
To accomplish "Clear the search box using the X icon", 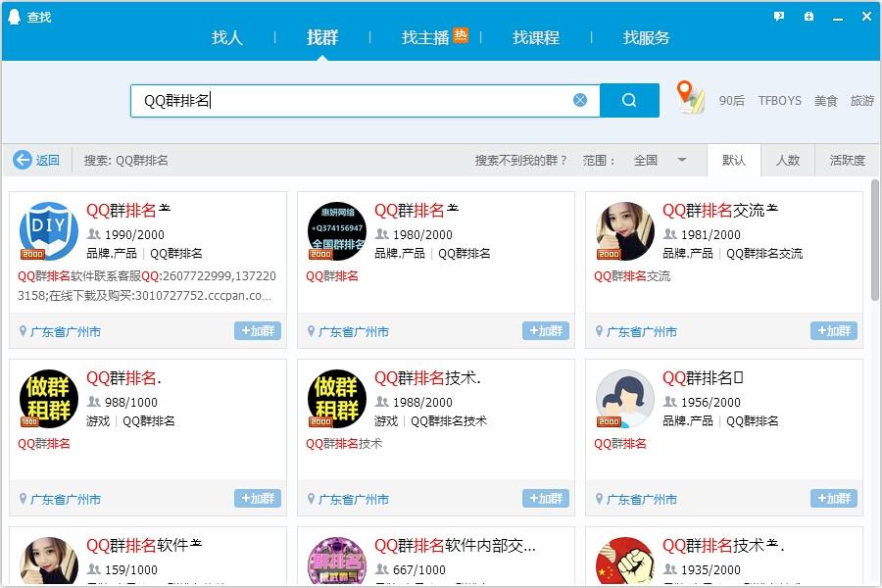I will coord(580,99).
